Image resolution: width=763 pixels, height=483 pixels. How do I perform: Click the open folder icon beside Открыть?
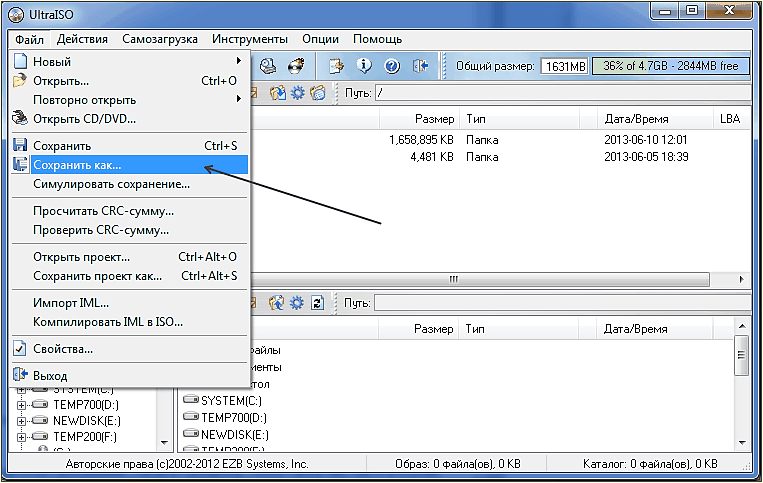point(20,80)
